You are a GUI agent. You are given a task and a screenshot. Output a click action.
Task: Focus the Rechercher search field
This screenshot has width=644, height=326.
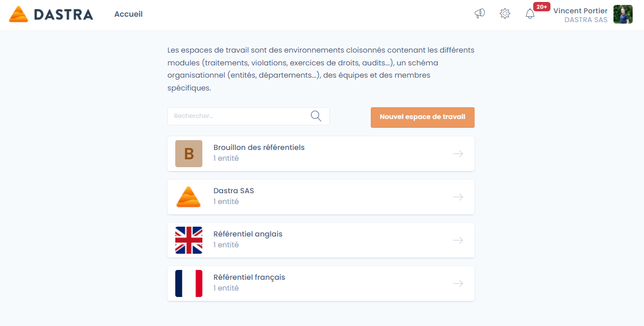239,116
